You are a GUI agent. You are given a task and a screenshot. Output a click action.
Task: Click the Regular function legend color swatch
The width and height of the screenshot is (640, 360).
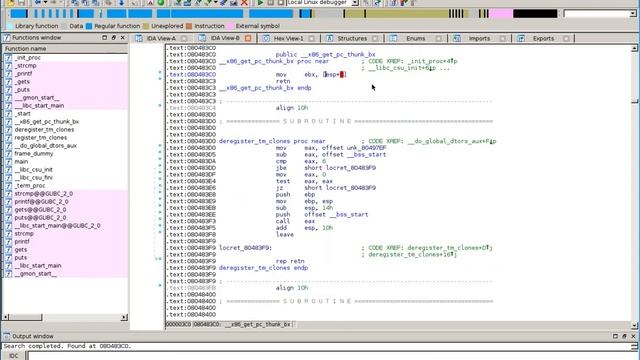[x=89, y=26]
